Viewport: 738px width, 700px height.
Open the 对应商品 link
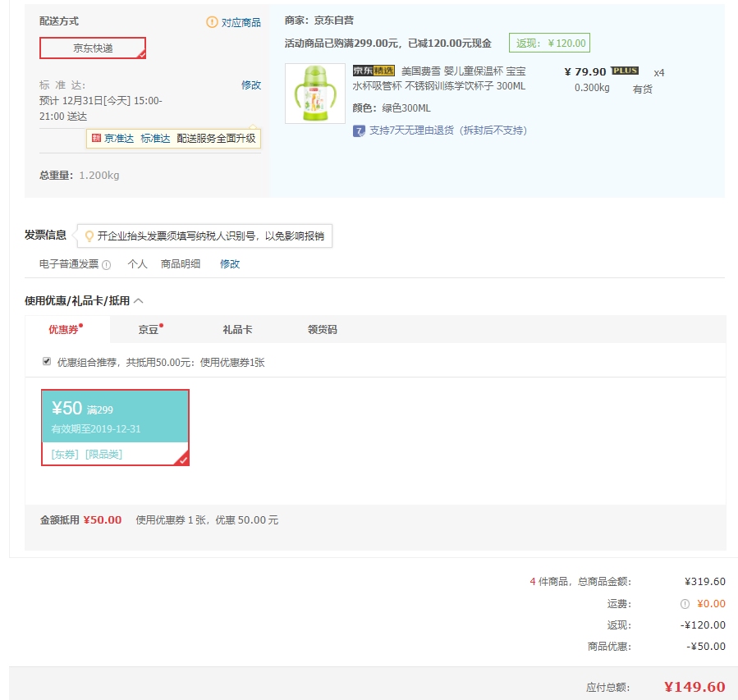coord(241,23)
